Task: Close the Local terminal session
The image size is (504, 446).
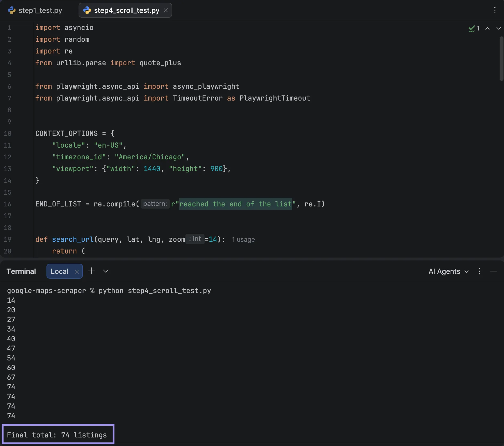Action: [x=77, y=272]
